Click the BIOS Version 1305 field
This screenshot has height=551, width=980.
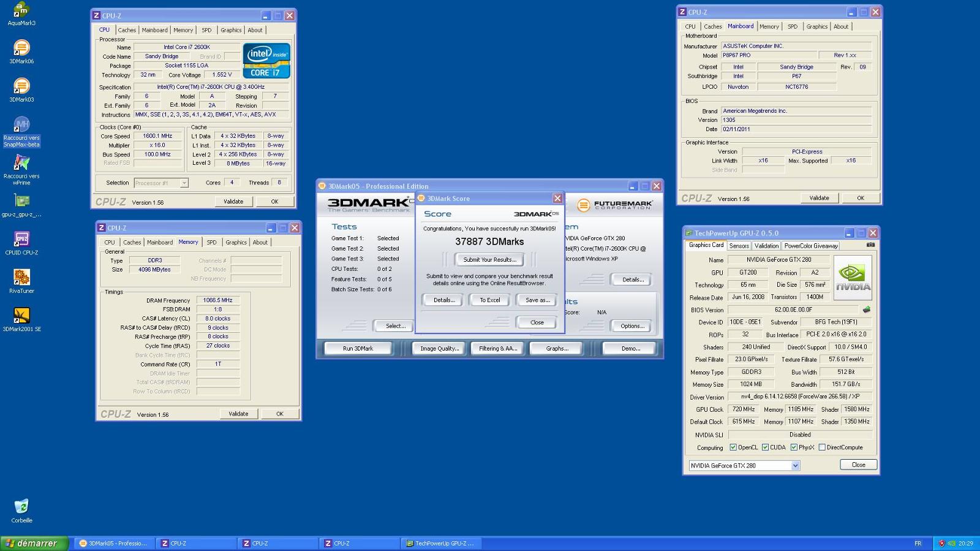click(x=796, y=120)
